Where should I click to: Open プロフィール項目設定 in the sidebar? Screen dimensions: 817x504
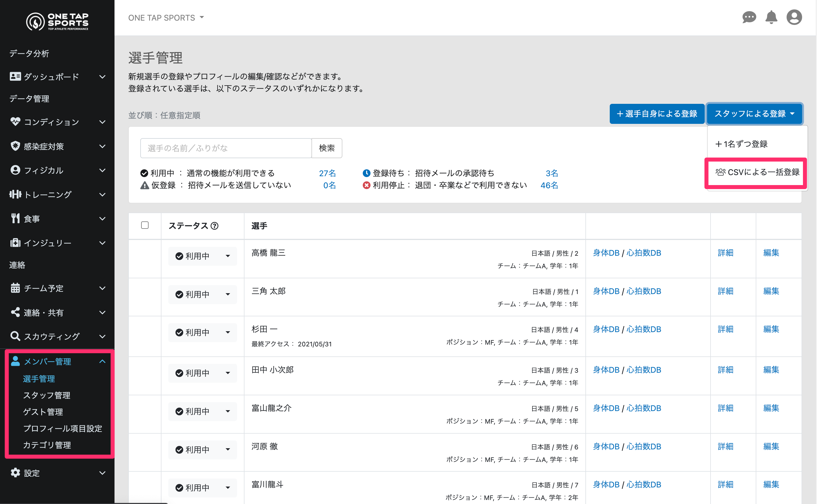62,428
